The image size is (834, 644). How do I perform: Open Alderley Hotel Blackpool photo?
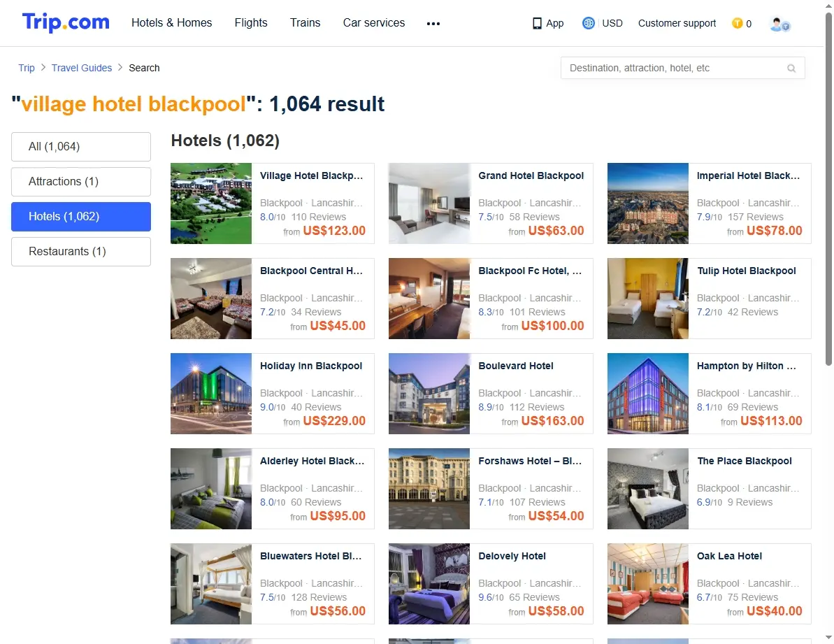pyautogui.click(x=211, y=489)
